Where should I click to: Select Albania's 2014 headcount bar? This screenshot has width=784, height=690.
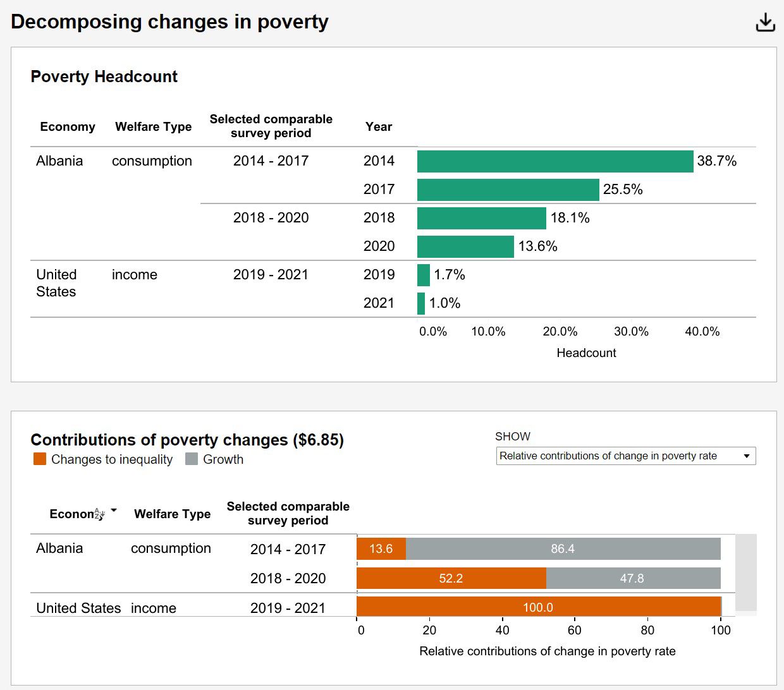(x=555, y=161)
